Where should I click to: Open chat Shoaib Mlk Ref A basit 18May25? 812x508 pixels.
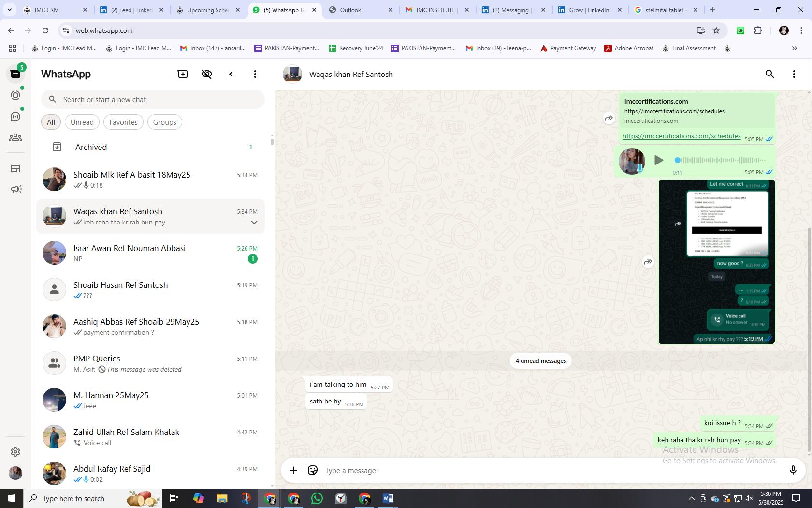pyautogui.click(x=151, y=179)
